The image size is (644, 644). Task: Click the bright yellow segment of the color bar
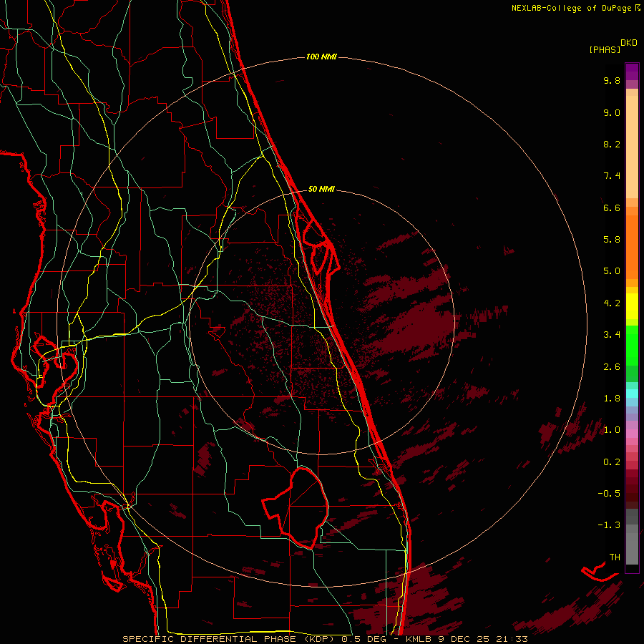tap(632, 306)
